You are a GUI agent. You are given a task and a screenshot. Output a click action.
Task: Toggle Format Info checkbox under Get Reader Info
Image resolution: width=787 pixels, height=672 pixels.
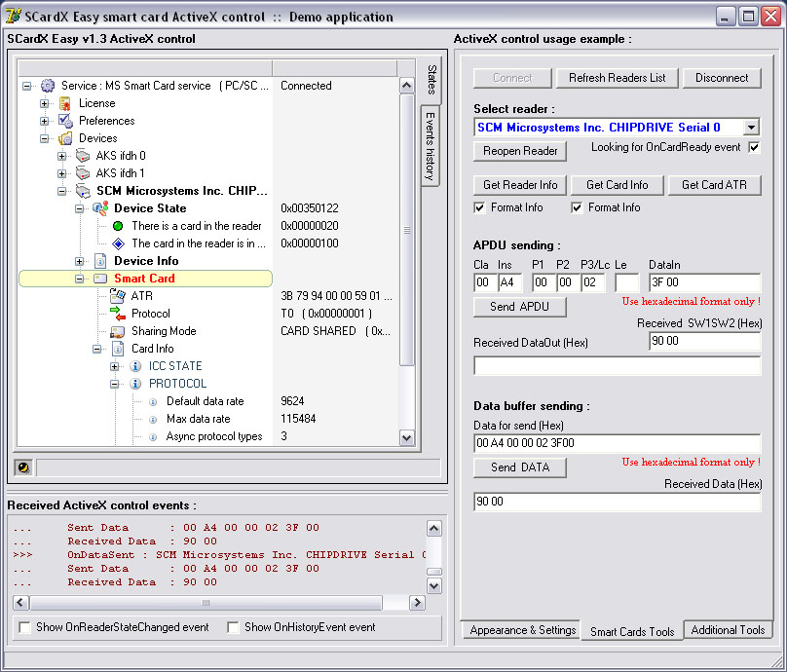(480, 207)
